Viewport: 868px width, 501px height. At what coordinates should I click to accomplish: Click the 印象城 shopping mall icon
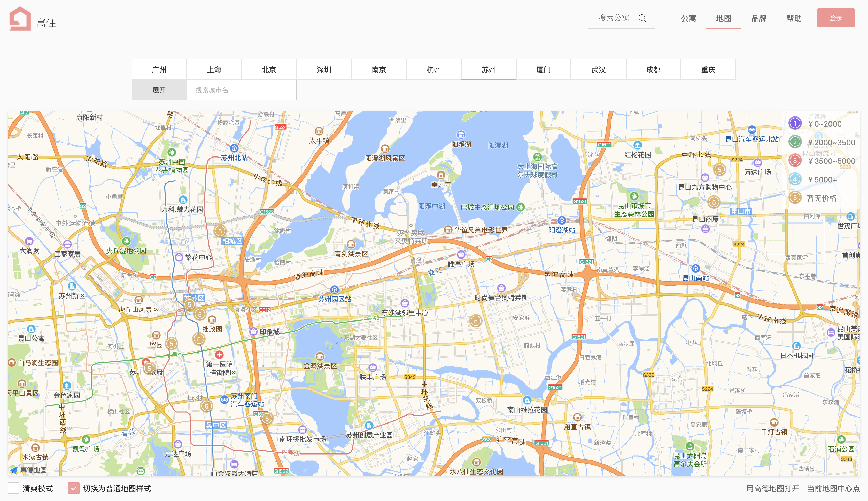(x=253, y=331)
